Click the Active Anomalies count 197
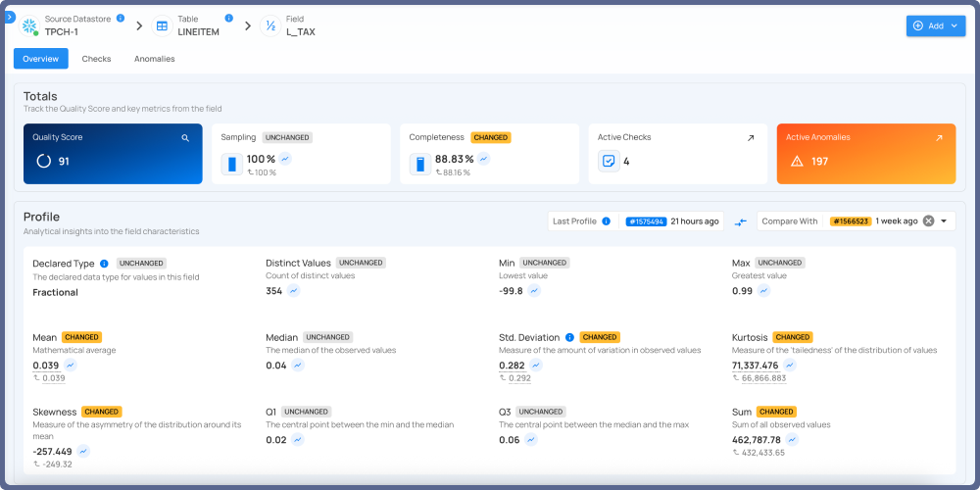The height and width of the screenshot is (490, 980). tap(820, 162)
